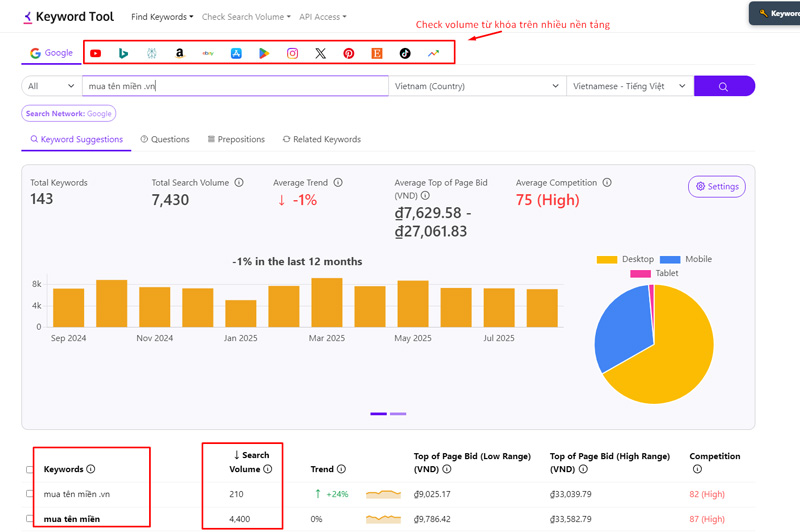800x532 pixels.
Task: Switch to the YouTube keyword platform
Action: coord(96,53)
